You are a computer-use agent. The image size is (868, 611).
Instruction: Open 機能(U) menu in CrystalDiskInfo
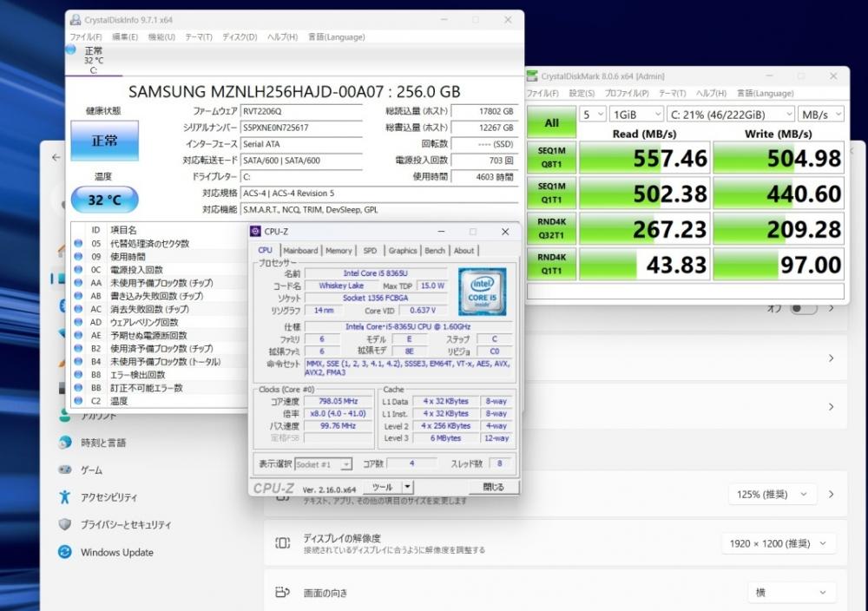pos(161,37)
